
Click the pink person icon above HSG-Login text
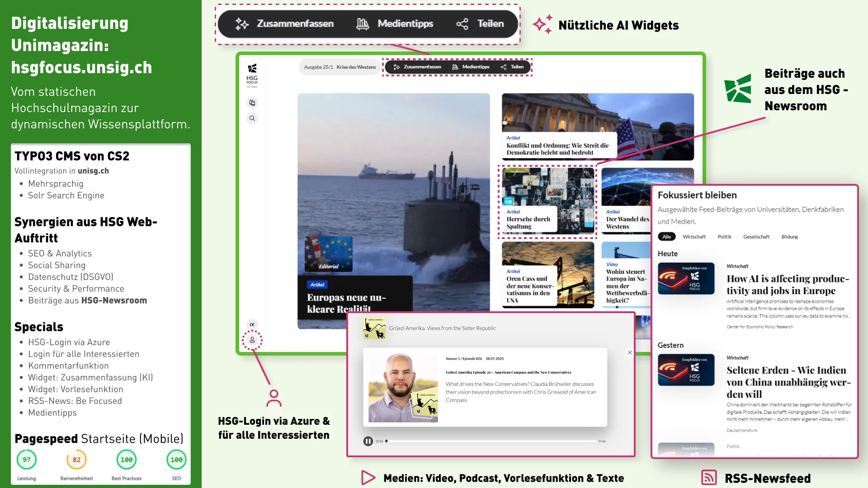coord(274,398)
